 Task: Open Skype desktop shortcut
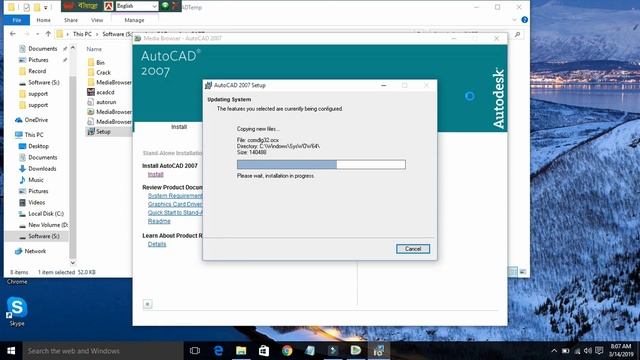pos(17,312)
